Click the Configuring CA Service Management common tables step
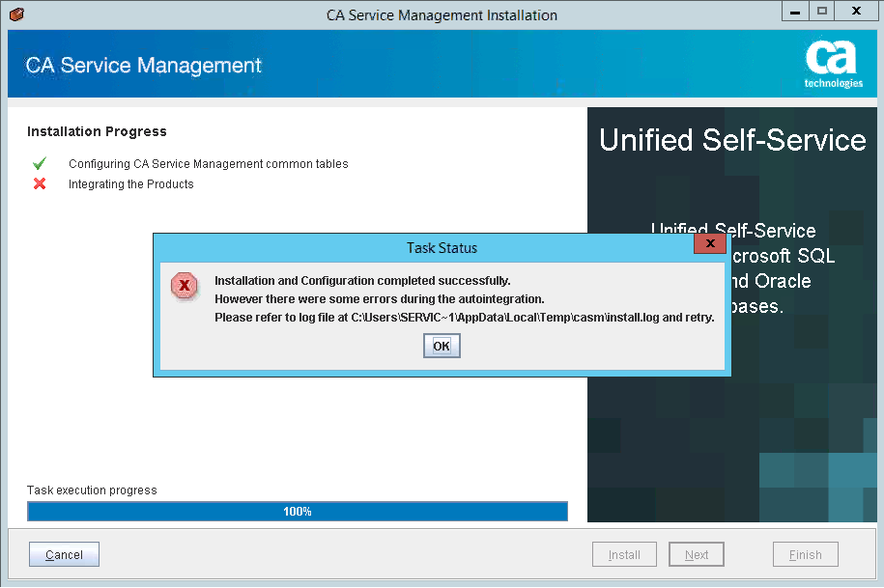 coord(208,164)
